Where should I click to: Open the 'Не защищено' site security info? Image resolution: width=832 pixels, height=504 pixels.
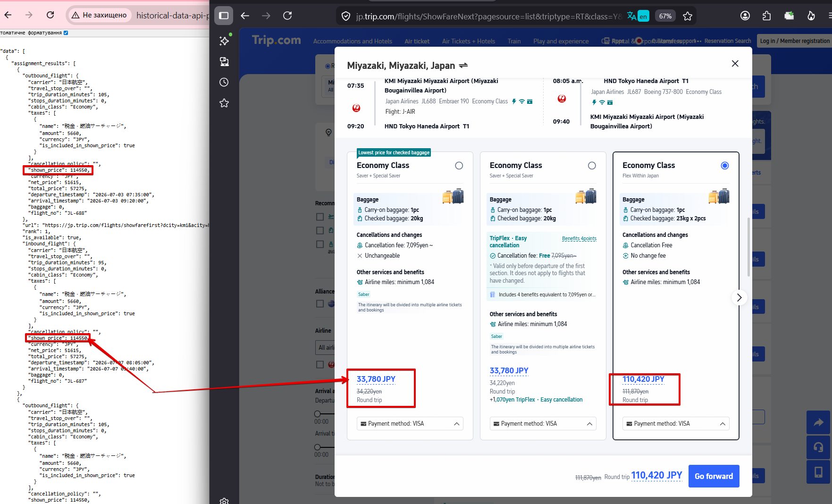(99, 15)
